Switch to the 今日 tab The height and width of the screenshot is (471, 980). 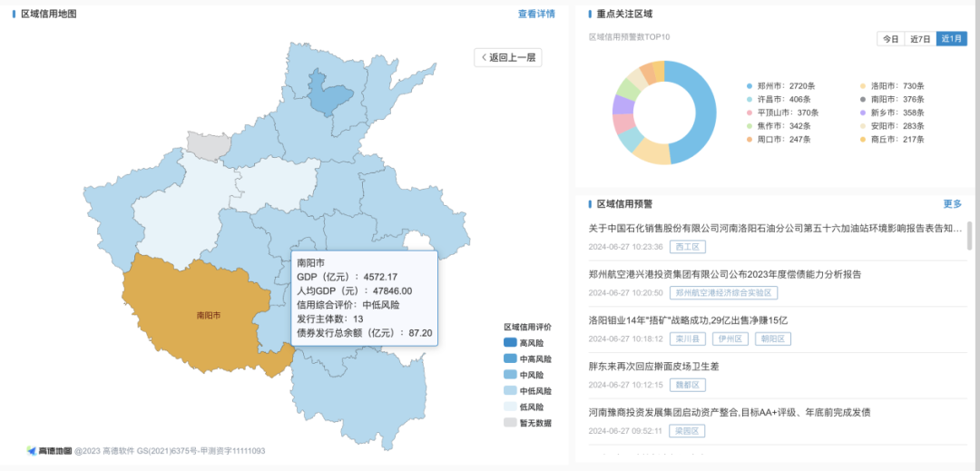pyautogui.click(x=891, y=39)
